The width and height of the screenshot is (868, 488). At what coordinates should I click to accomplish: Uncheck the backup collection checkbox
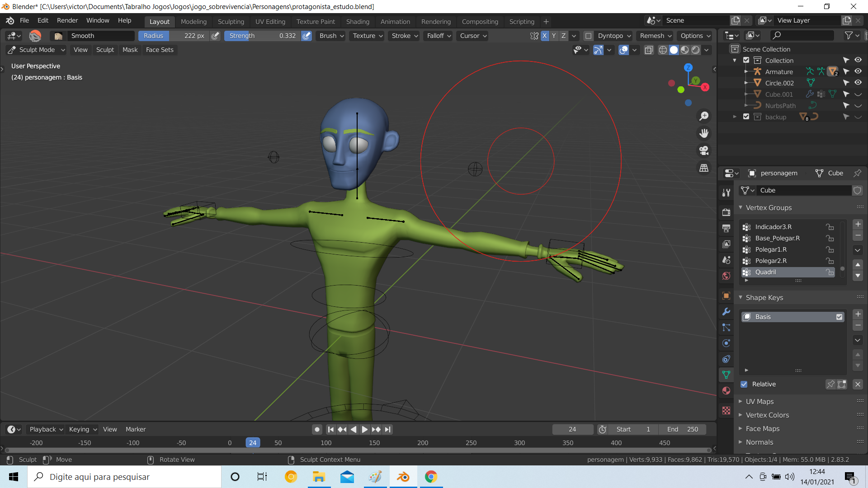pyautogui.click(x=746, y=117)
